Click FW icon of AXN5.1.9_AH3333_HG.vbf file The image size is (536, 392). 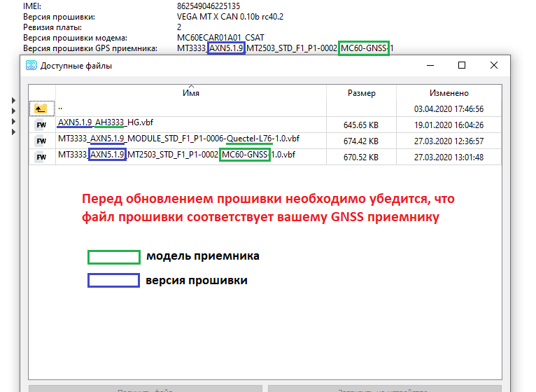tap(41, 125)
